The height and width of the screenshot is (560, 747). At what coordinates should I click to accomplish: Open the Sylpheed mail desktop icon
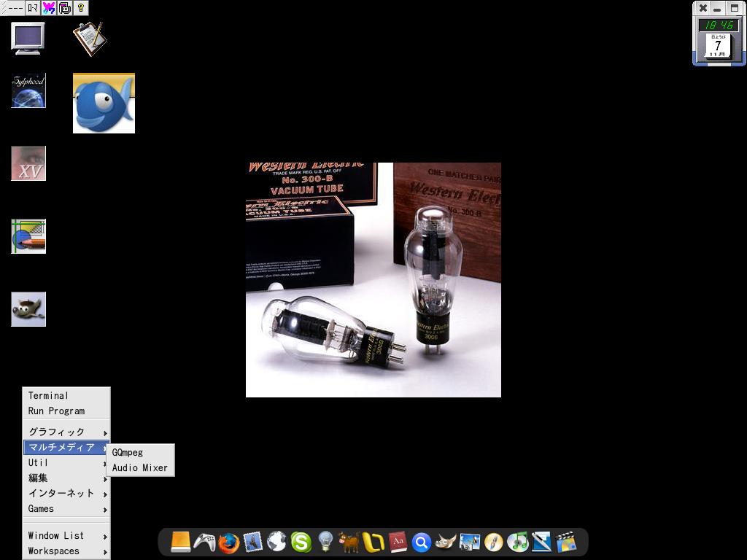click(28, 90)
